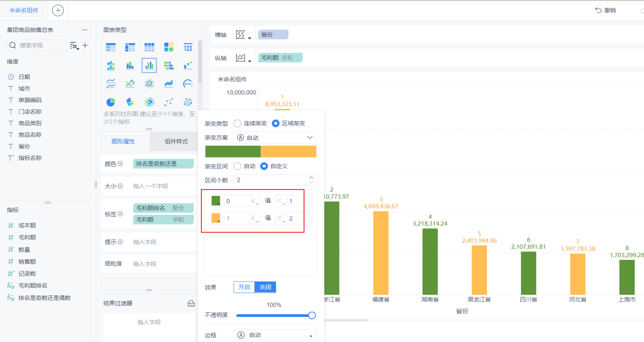The image size is (644, 342).
Task: Increase the 区间个数 value with the up arrow
Action: (312, 177)
